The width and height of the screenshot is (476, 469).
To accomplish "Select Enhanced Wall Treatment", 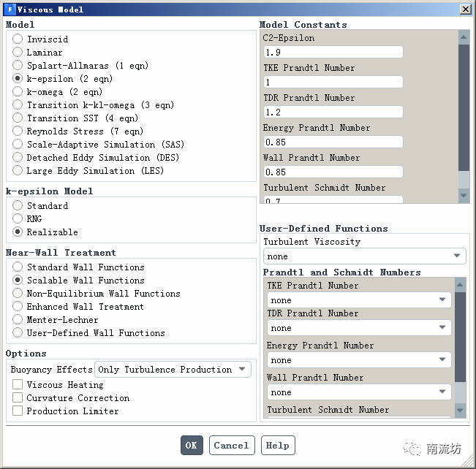I will pyautogui.click(x=18, y=306).
